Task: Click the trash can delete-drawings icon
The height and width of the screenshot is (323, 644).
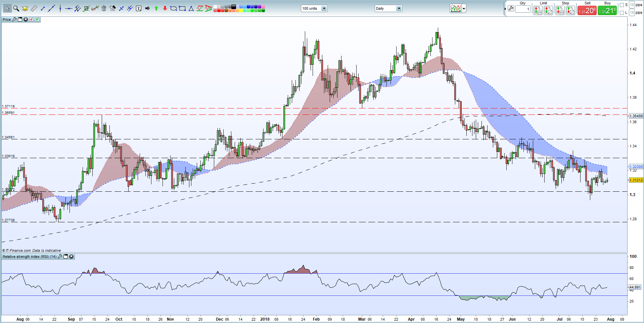Action: [104, 8]
